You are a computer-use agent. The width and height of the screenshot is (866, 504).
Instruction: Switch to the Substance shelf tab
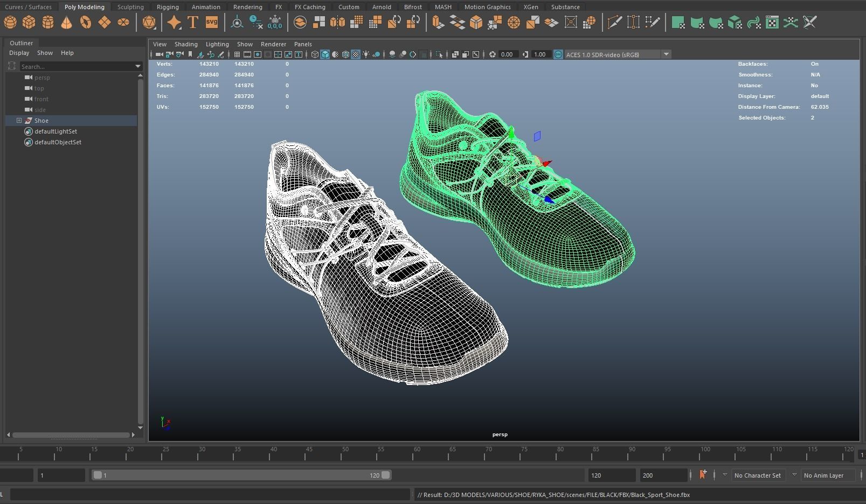pos(565,7)
